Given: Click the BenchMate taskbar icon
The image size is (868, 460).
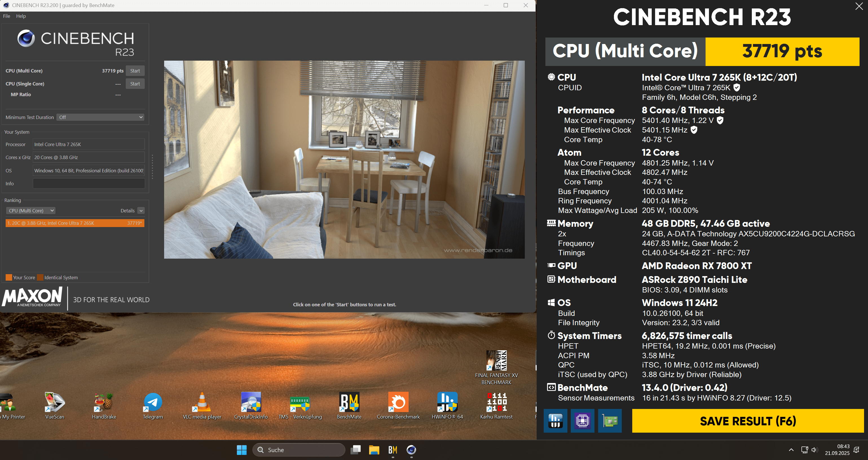Looking at the screenshot, I should 393,450.
